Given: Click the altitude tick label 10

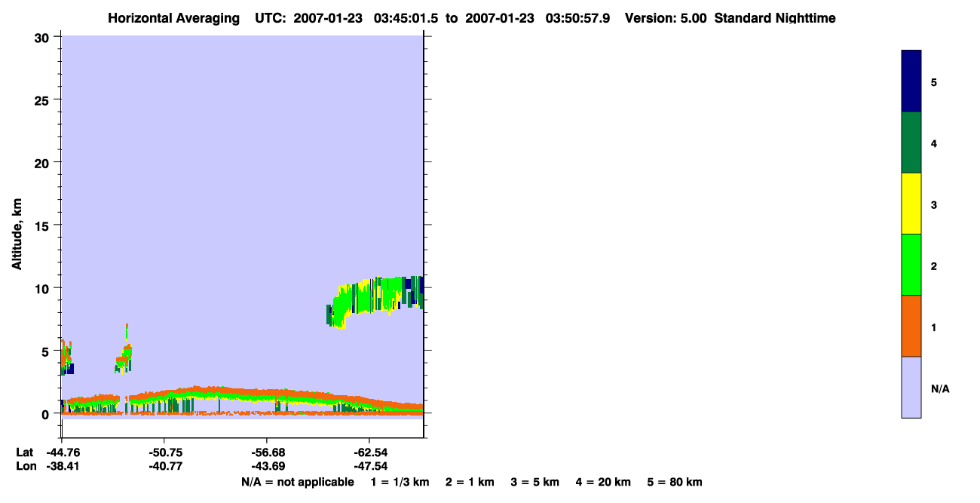Looking at the screenshot, I should pyautogui.click(x=44, y=288).
